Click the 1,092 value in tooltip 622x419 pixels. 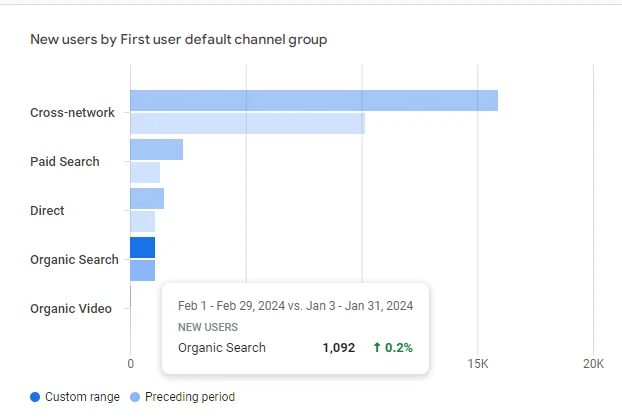339,348
